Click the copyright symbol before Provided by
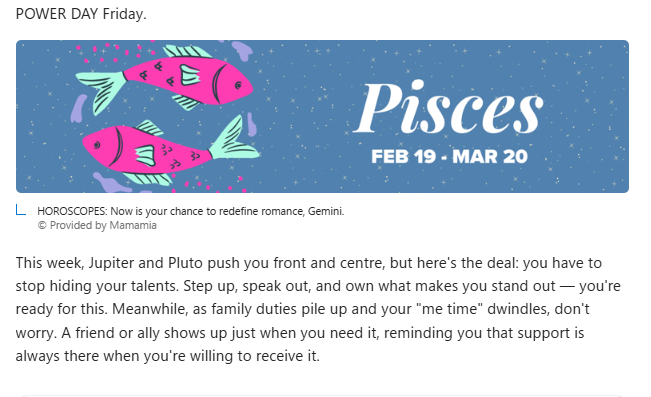 (42, 225)
